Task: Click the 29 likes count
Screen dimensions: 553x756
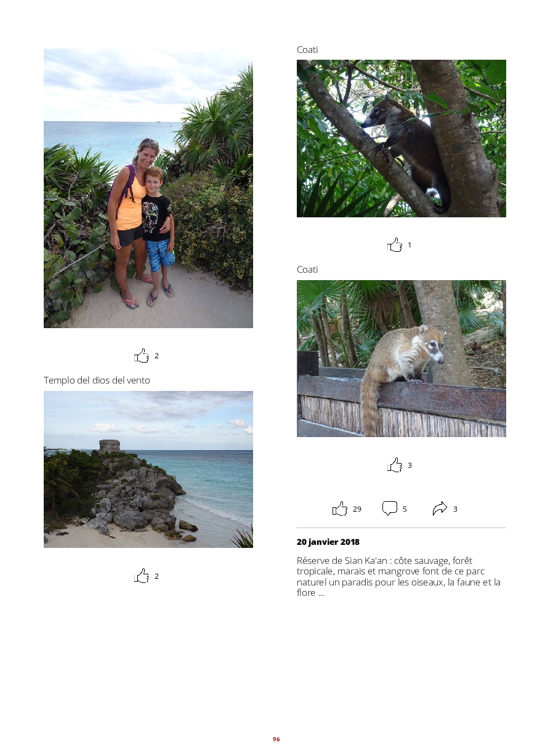Action: click(357, 509)
